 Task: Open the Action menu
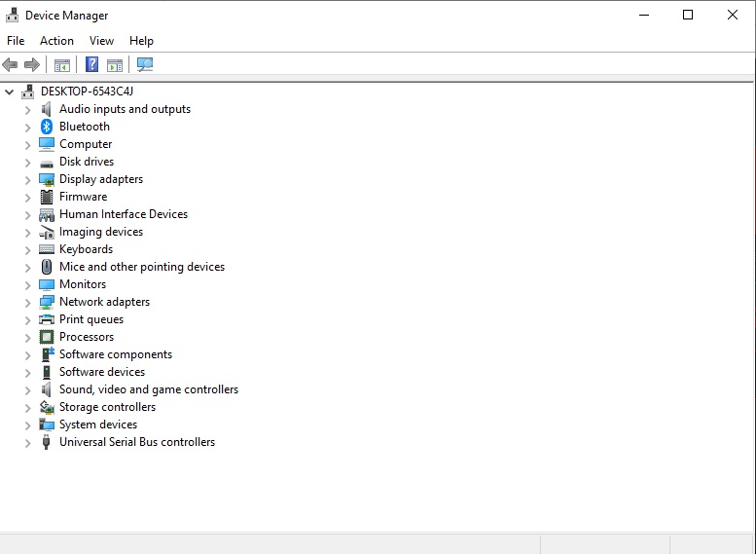click(x=56, y=41)
